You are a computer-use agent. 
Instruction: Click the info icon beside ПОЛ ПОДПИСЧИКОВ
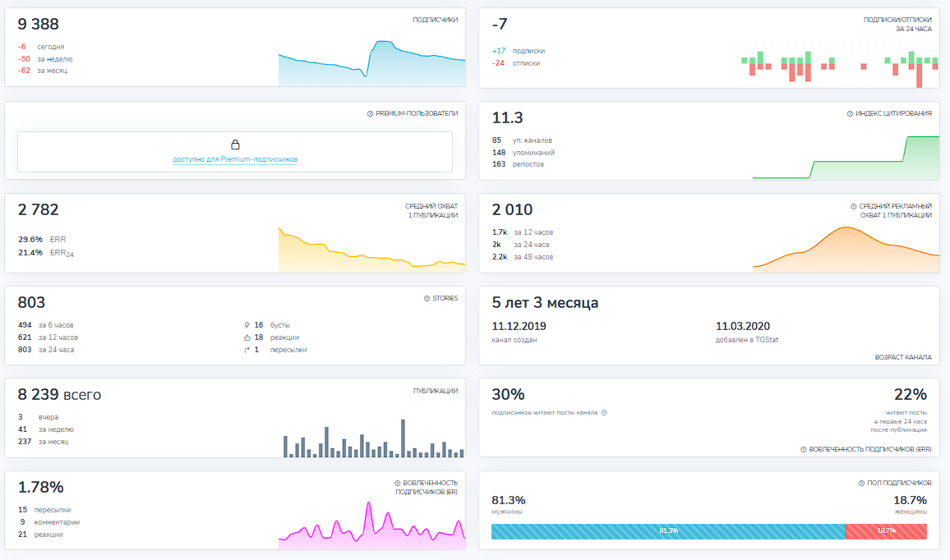click(861, 483)
